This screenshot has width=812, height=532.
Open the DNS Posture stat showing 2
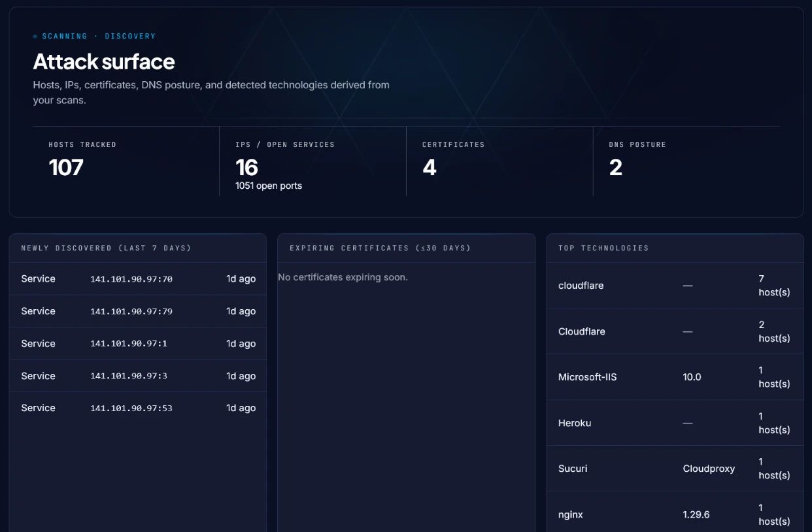(686, 161)
